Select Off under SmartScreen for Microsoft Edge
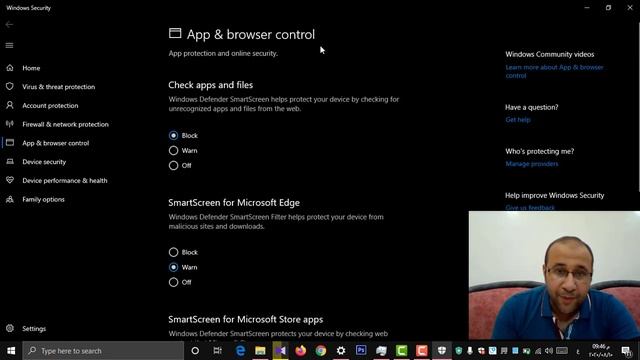The width and height of the screenshot is (640, 360). pos(173,282)
